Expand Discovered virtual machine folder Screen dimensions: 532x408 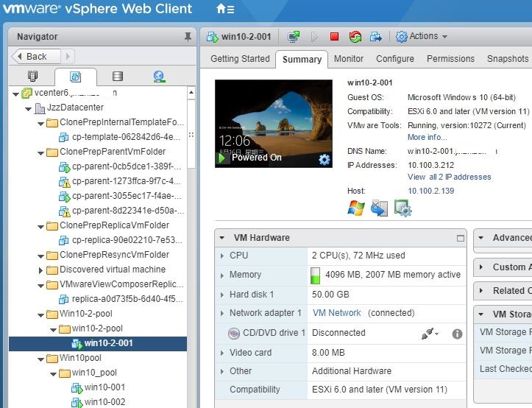pos(40,270)
